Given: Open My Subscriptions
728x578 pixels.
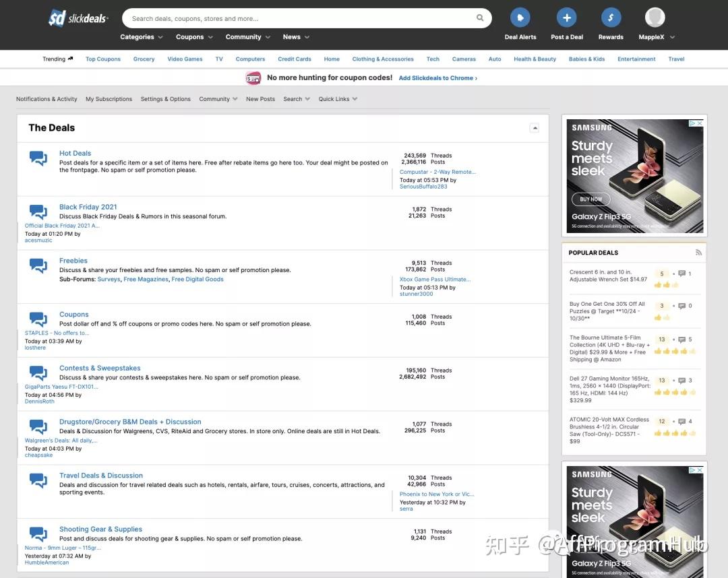Looking at the screenshot, I should click(109, 99).
